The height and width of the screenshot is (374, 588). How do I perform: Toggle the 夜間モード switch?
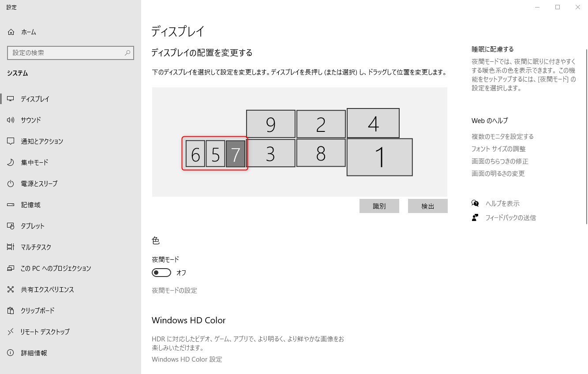click(161, 273)
